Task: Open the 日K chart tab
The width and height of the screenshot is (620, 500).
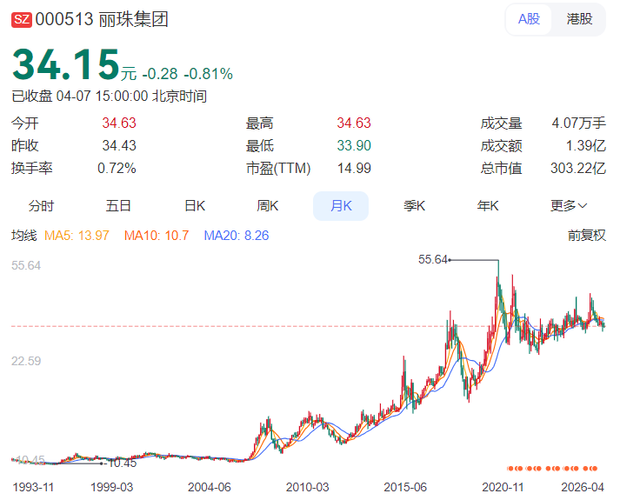Action: click(x=195, y=206)
